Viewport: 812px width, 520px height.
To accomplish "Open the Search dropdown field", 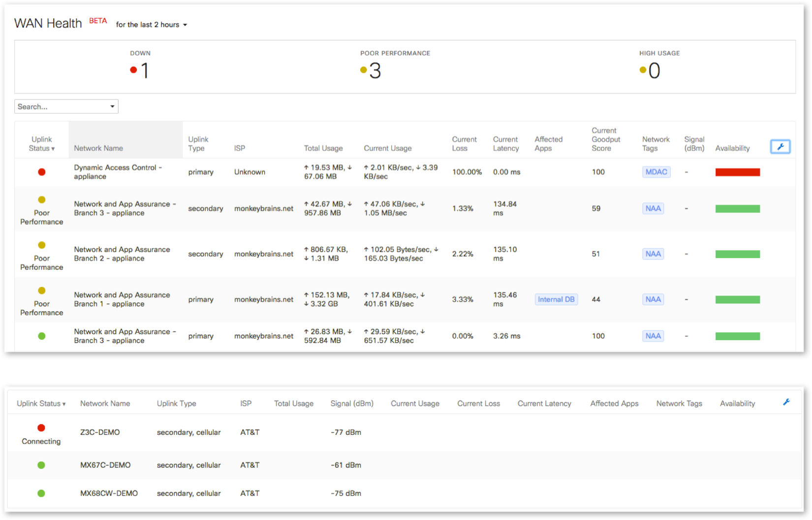I will click(66, 106).
